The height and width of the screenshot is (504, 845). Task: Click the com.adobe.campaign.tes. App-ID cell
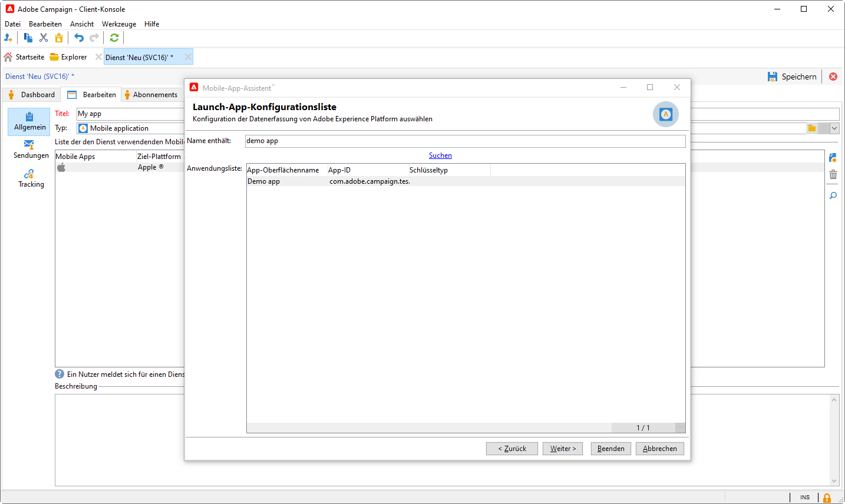369,181
